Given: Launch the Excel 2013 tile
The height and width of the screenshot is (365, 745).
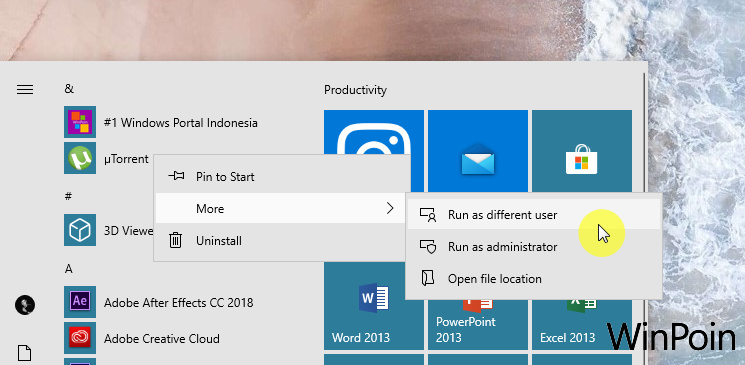Looking at the screenshot, I should pos(582,325).
